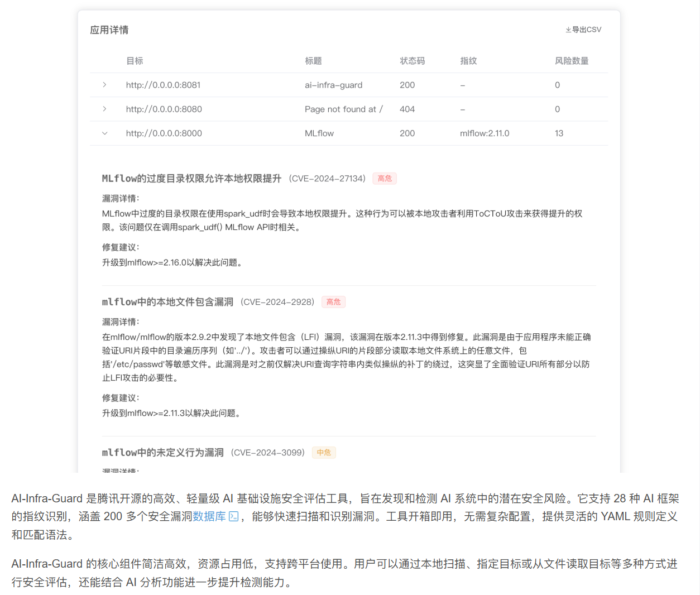Select the http://0.0.0.0:8081 target cell
This screenshot has width=700, height=595.
tap(163, 85)
